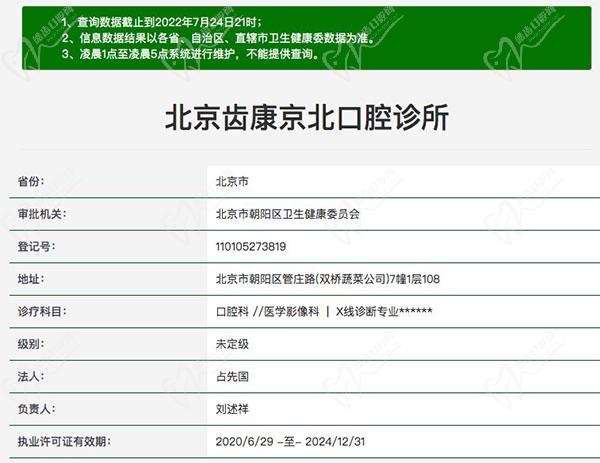Image resolution: width=600 pixels, height=463 pixels.
Task: Click the value 口腔科 //医学影像科 | X线诊断专业
Action: click(x=324, y=311)
